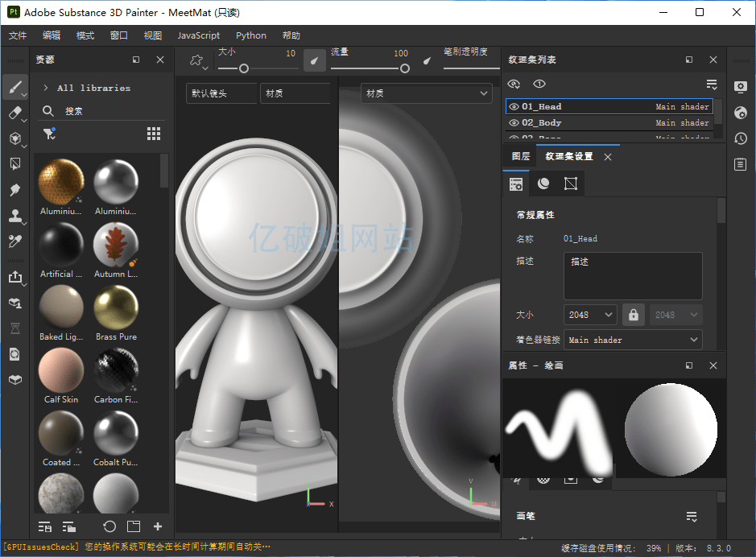756x557 pixels.
Task: Open the 默认镜头 camera dropdown
Action: 221,93
